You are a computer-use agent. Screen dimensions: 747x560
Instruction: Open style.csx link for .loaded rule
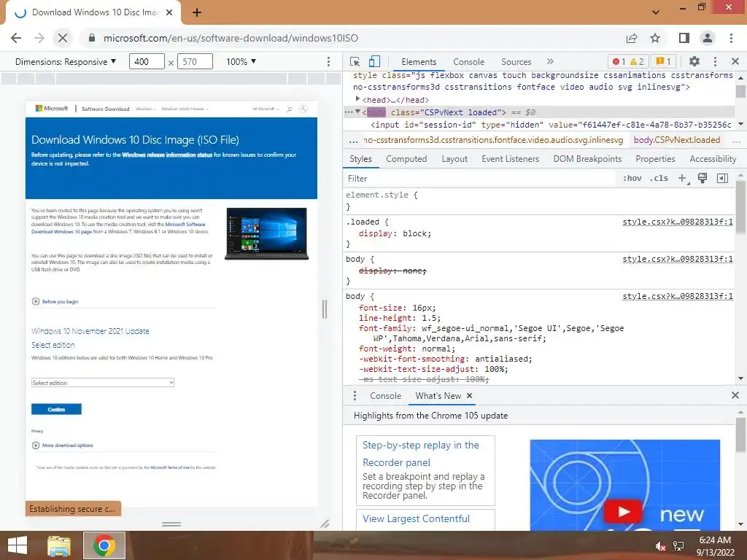coord(678,222)
